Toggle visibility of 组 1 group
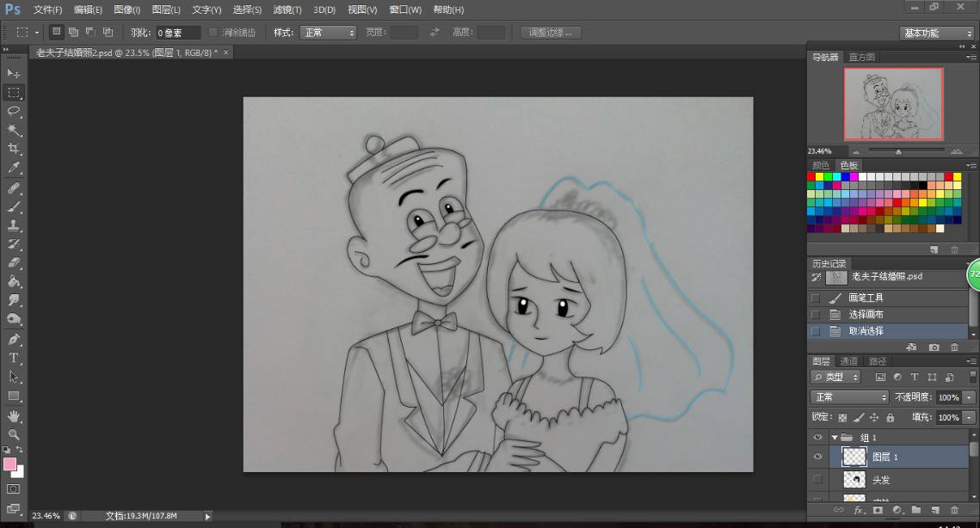Screen dimensions: 980x528 tap(817, 438)
